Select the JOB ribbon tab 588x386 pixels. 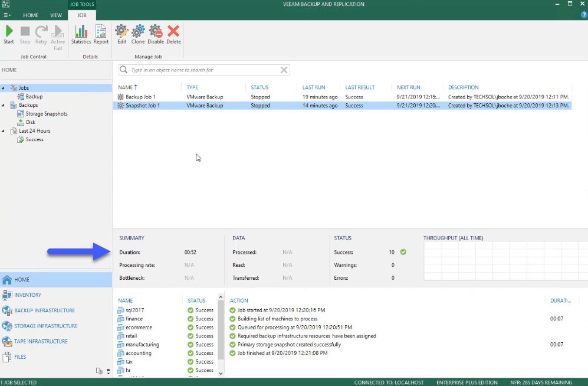(82, 15)
